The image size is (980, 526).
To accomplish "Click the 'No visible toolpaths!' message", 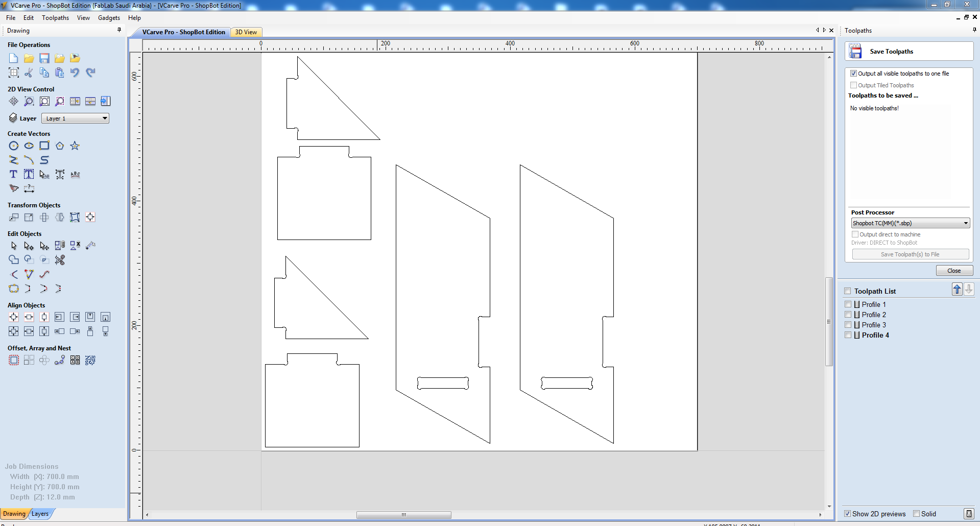I will pos(874,108).
